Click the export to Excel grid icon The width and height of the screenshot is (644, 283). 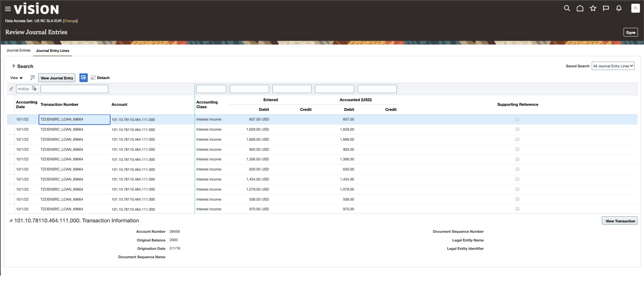pyautogui.click(x=32, y=78)
